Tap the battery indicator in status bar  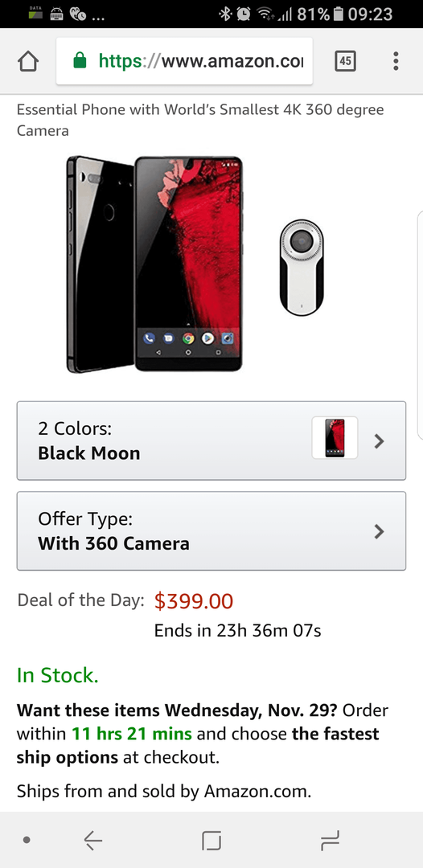pos(340,14)
